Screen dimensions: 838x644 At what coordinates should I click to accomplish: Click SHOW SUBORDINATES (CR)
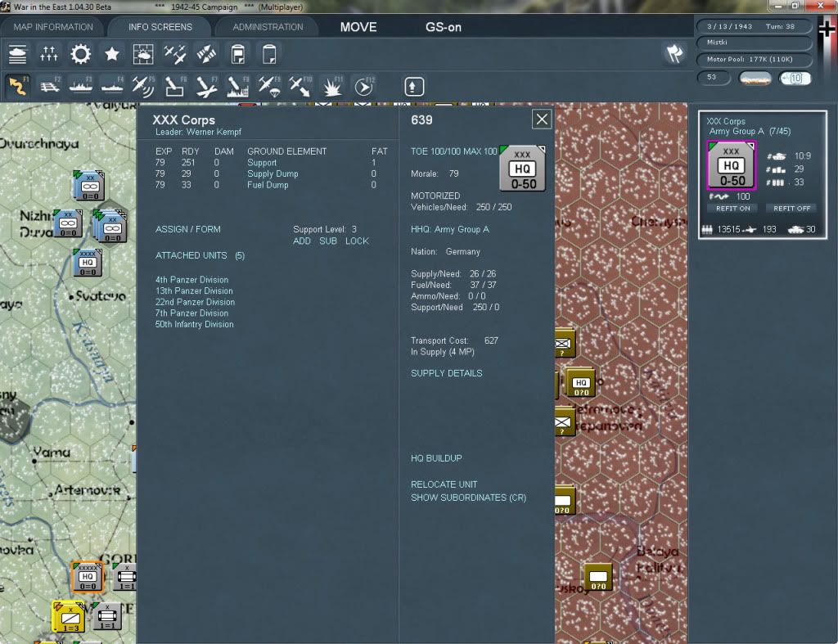(x=468, y=498)
